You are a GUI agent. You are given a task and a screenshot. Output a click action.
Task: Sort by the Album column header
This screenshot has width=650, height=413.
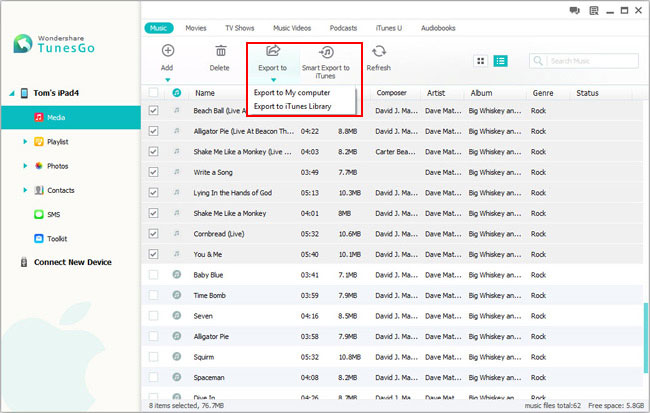481,93
